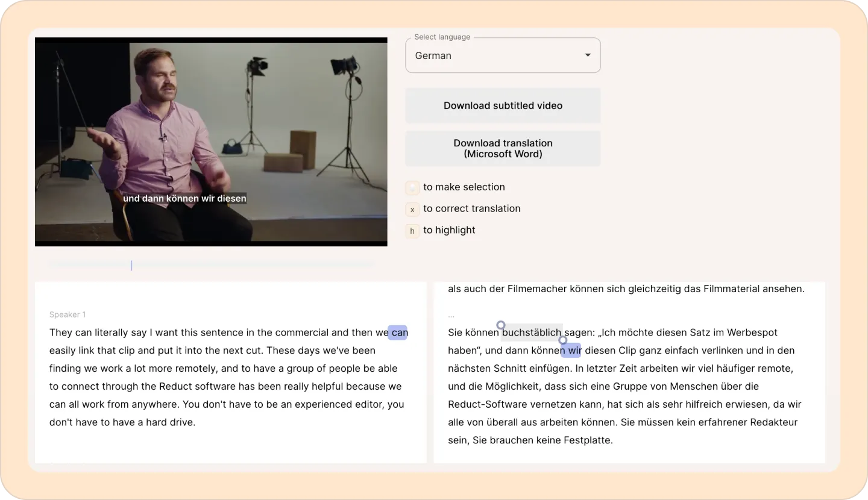Click the subtitle 'und dann können wir diesen' in the video
Screen dimensions: 868x500
click(x=184, y=198)
